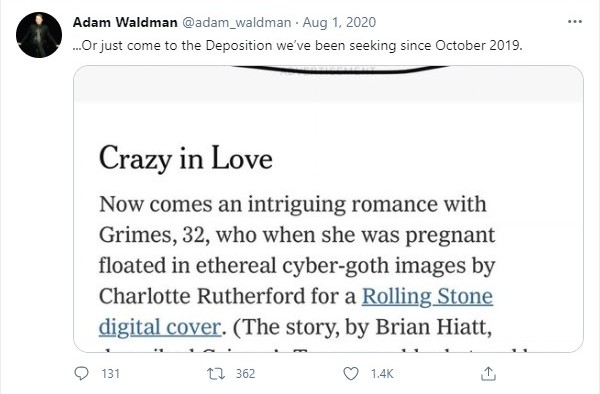The height and width of the screenshot is (394, 600).
Task: Click the Adam Waldman display name
Action: [125, 22]
